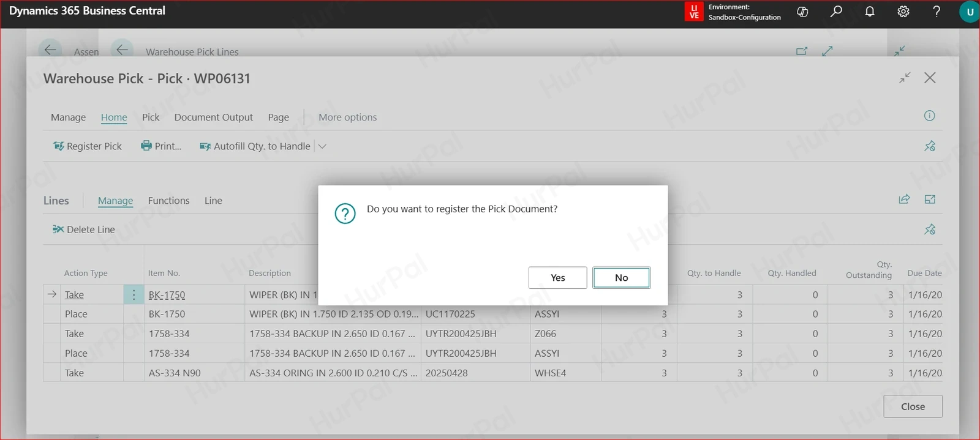This screenshot has height=440, width=980.
Task: Open the notifications bell
Action: pos(870,12)
